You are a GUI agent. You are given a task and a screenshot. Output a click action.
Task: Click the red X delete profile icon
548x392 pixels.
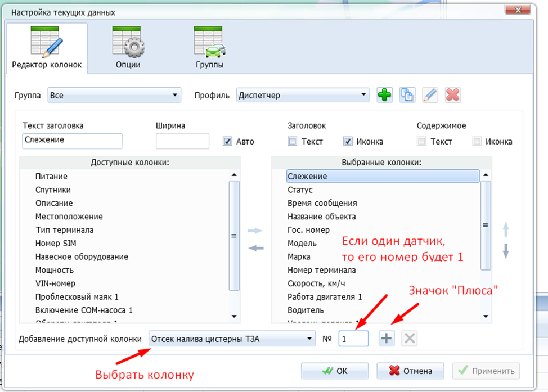452,95
